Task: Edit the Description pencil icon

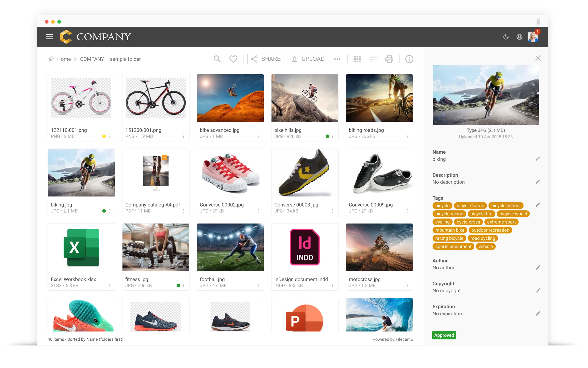Action: point(538,182)
